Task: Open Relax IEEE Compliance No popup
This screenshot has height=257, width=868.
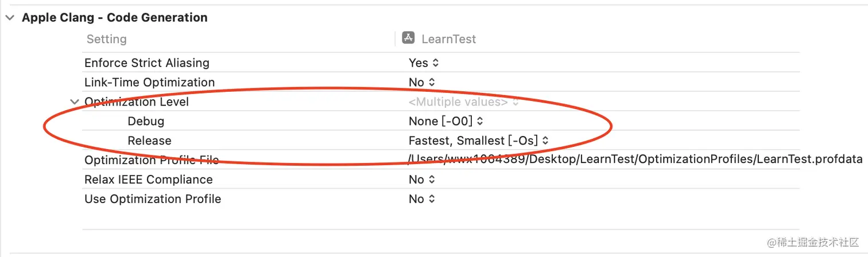Action: point(422,180)
